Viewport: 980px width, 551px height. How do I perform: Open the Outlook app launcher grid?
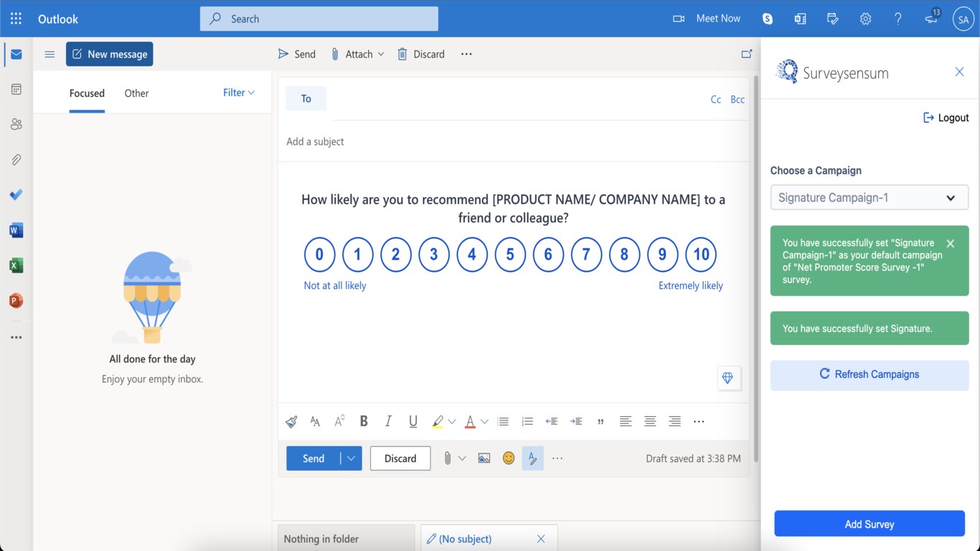16,19
